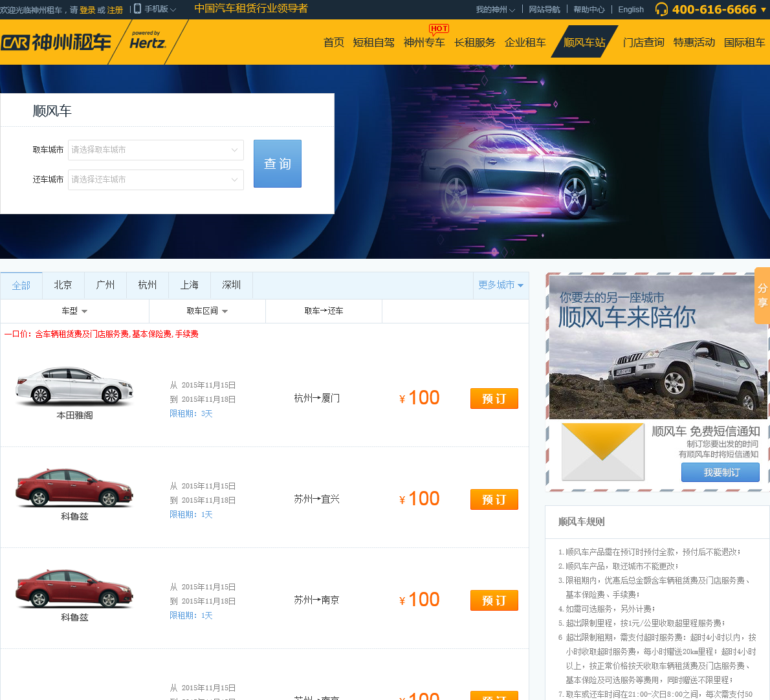Click the 科鲁兹 car image for 苏州→南京
The height and width of the screenshot is (700, 770).
(x=74, y=588)
